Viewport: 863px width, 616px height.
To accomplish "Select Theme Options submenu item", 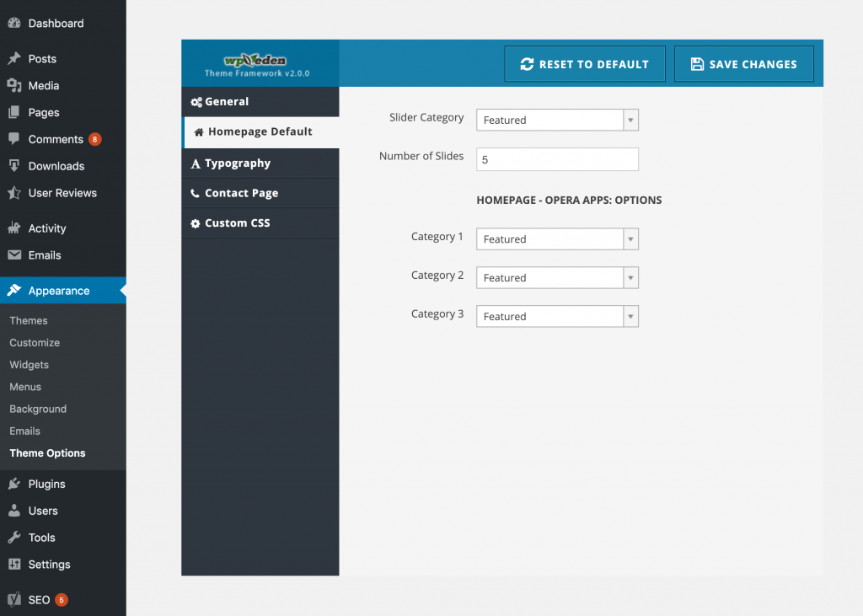I will pos(47,453).
